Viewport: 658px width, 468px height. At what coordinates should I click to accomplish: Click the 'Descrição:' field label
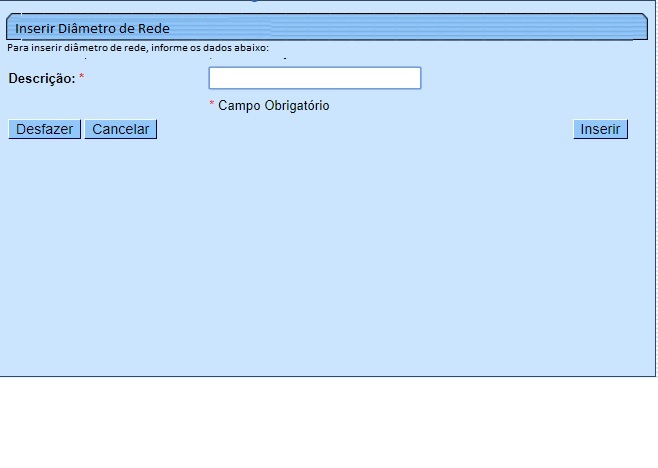pos(42,78)
